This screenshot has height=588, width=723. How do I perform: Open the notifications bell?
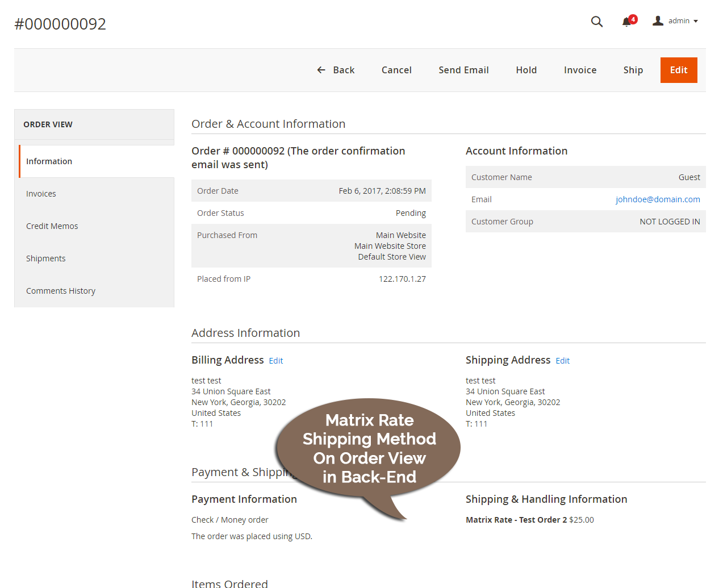point(626,22)
